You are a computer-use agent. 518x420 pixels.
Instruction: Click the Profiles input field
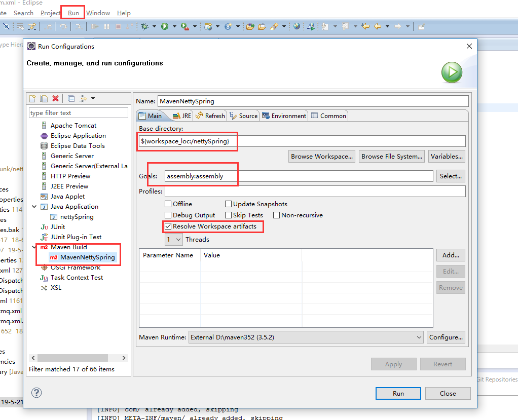315,192
